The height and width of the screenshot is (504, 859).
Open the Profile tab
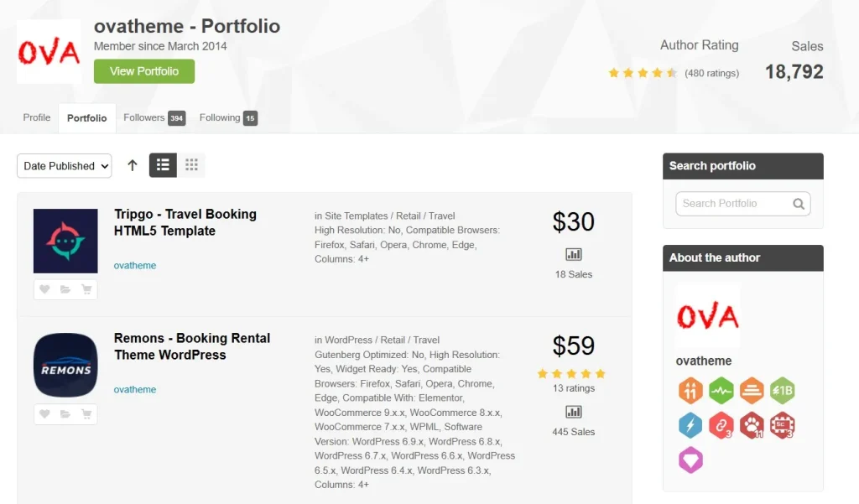(37, 118)
